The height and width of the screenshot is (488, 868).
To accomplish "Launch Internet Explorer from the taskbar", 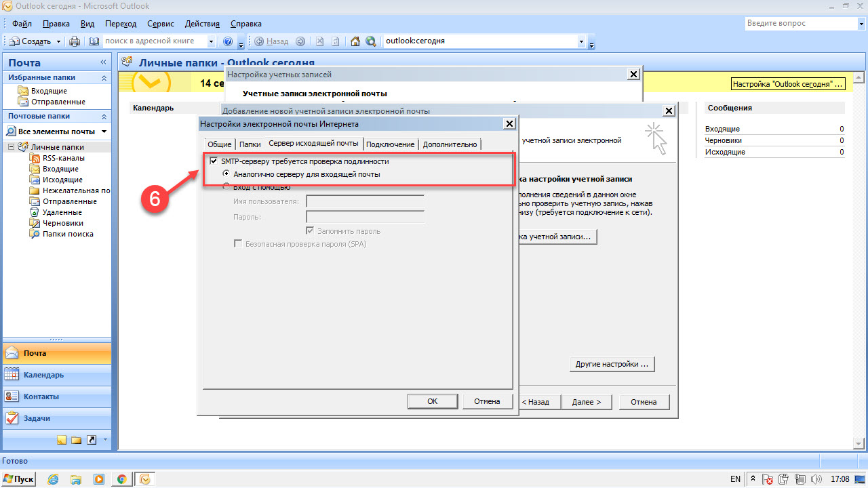I will (54, 479).
